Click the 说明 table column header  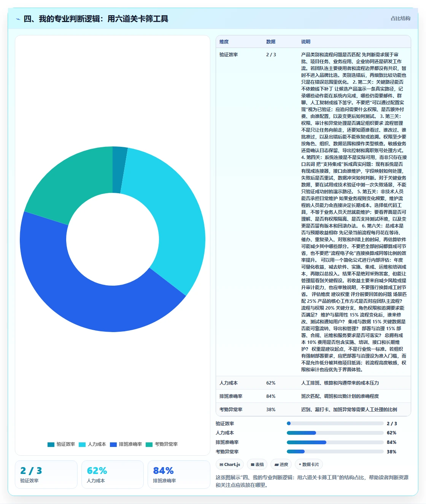306,42
